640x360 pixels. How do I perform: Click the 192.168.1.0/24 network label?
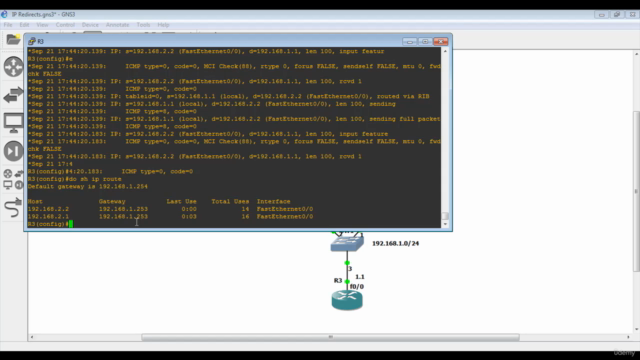tap(396, 244)
